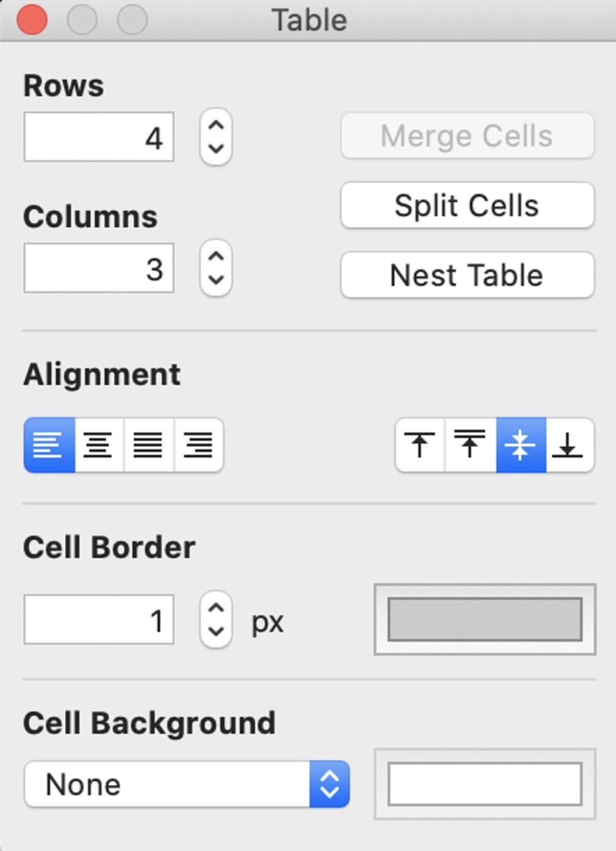The image size is (616, 851).
Task: Open the white Cell Background color well
Action: click(x=485, y=784)
